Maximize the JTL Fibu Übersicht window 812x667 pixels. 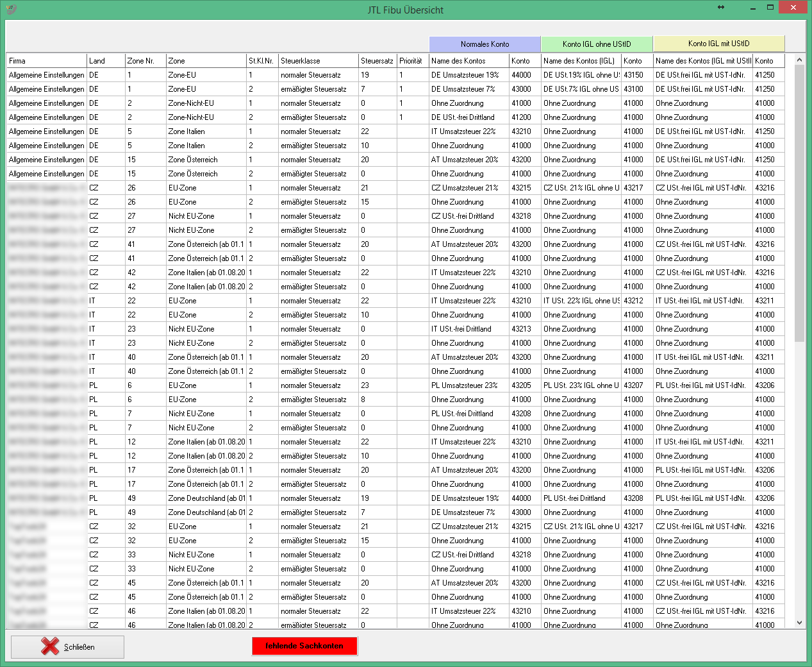[770, 8]
